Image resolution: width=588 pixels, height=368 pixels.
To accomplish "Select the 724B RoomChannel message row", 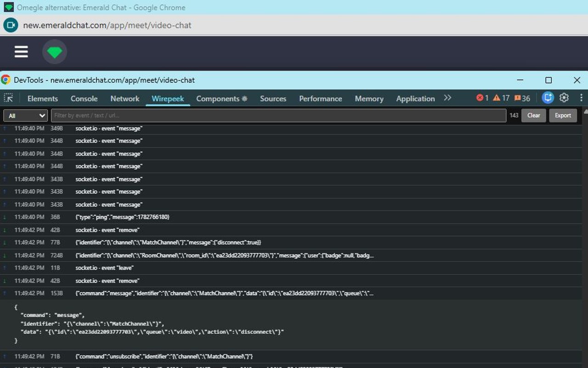I will click(x=291, y=255).
